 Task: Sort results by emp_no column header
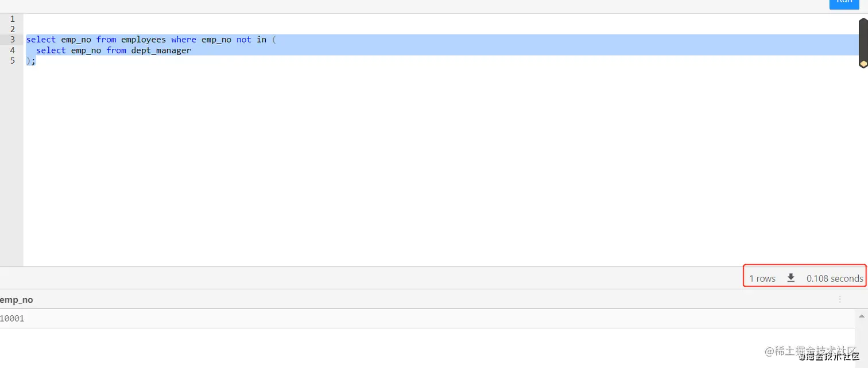point(17,299)
